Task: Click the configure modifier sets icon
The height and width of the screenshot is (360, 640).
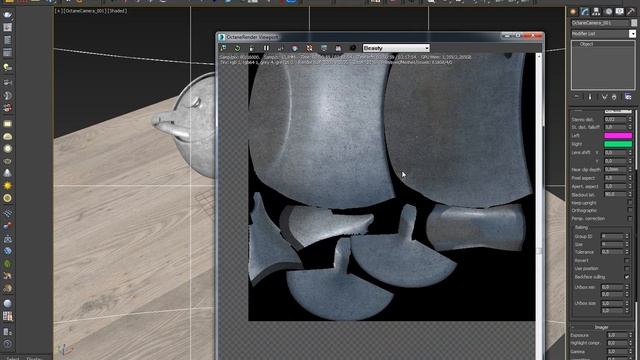Action: pyautogui.click(x=628, y=97)
